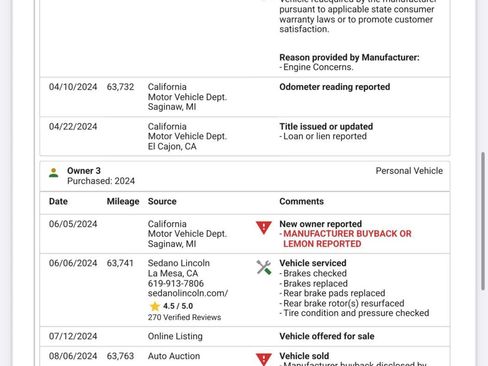This screenshot has height=366, width=488.
Task: Click the Personal Vehicle label
Action: point(409,171)
